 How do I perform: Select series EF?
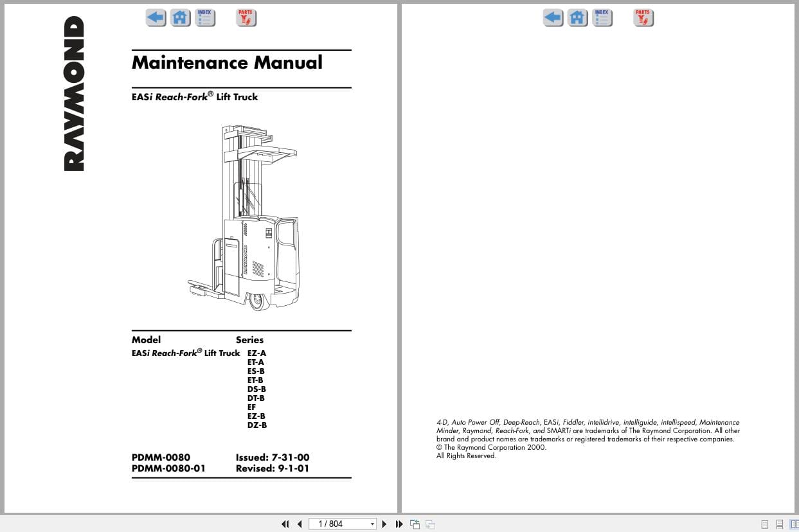[x=251, y=407]
